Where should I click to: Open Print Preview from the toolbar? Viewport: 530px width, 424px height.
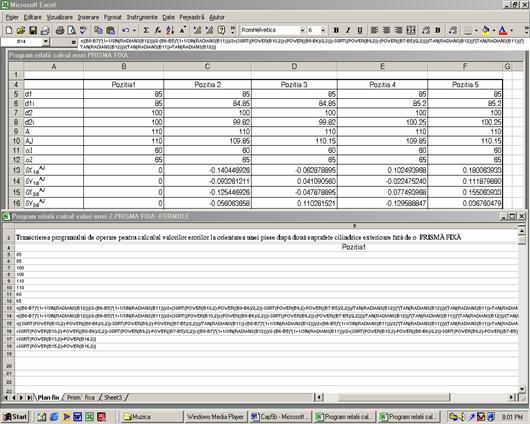click(x=71, y=30)
